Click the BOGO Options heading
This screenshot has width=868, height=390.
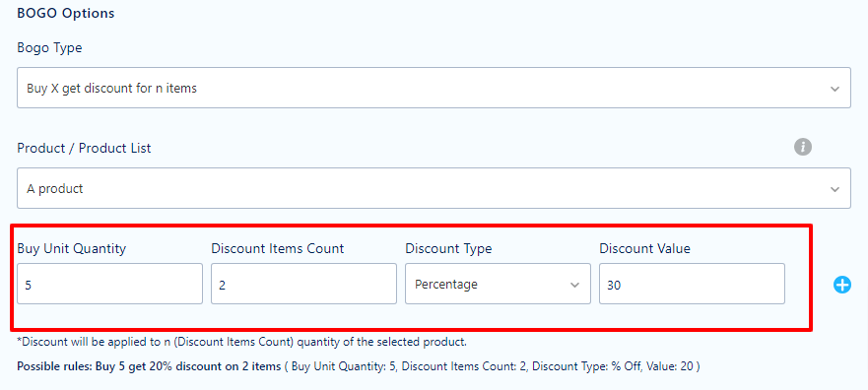click(66, 13)
